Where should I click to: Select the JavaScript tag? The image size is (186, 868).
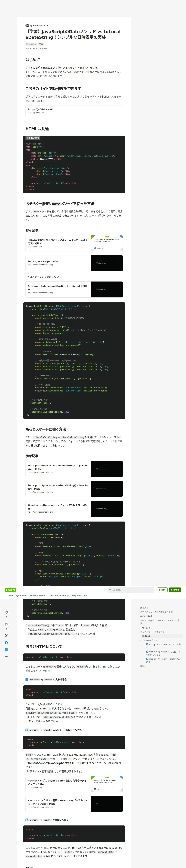click(31, 44)
